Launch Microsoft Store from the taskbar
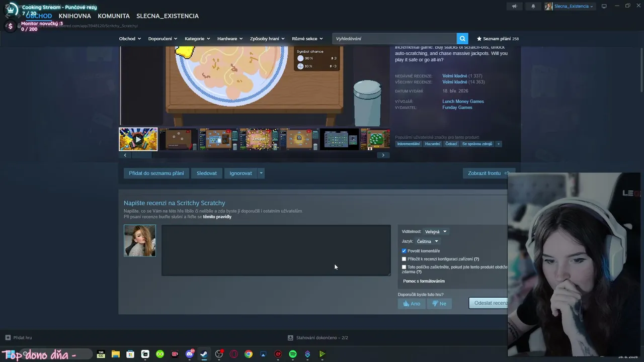Image resolution: width=644 pixels, height=362 pixels. [x=130, y=354]
